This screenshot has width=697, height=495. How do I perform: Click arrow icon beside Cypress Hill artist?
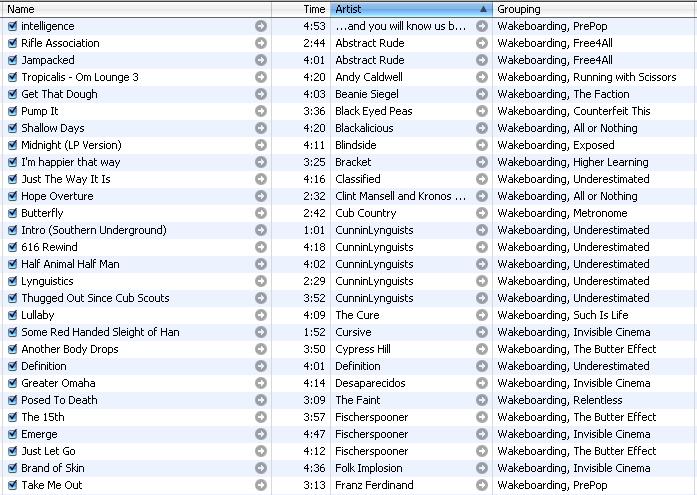click(x=482, y=349)
